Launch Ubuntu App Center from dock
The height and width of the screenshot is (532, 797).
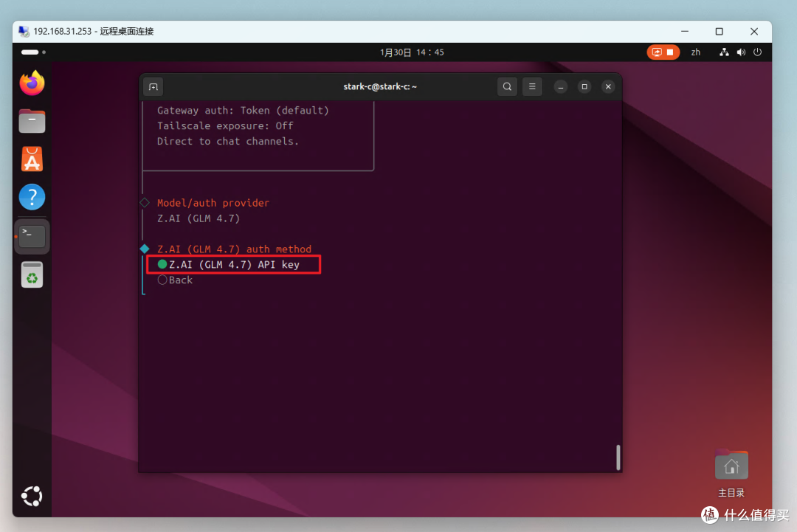(32, 159)
